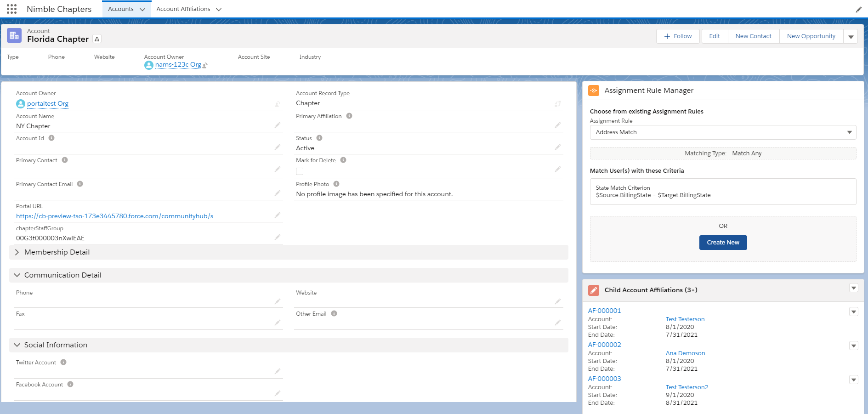The image size is (868, 414).
Task: Open more actions dropdown beside New Opportunity
Action: [851, 37]
